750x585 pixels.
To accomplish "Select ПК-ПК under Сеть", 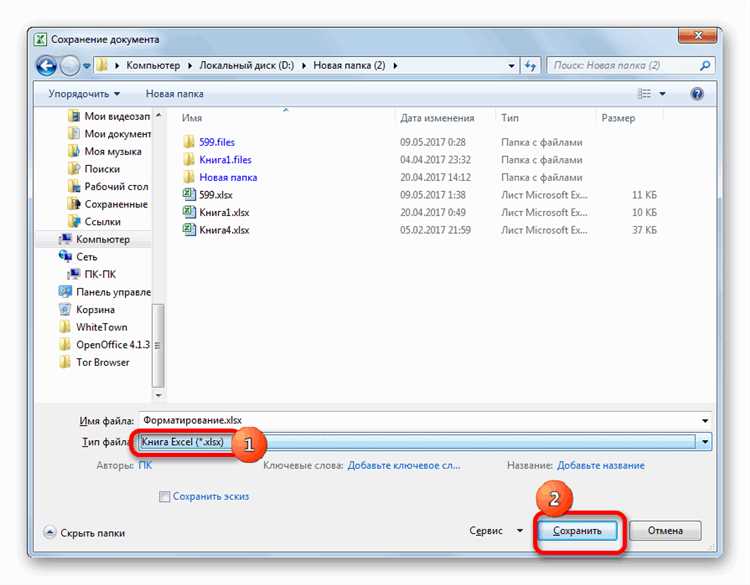I will (92, 275).
